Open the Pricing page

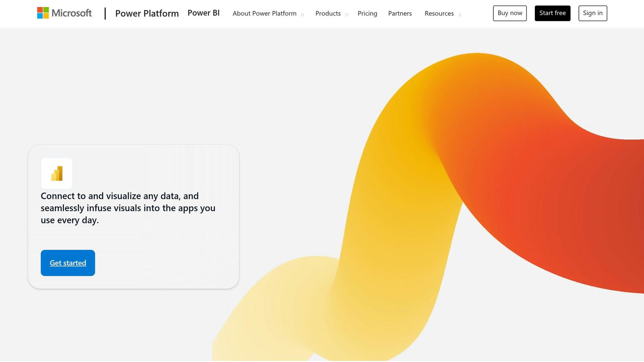367,14
